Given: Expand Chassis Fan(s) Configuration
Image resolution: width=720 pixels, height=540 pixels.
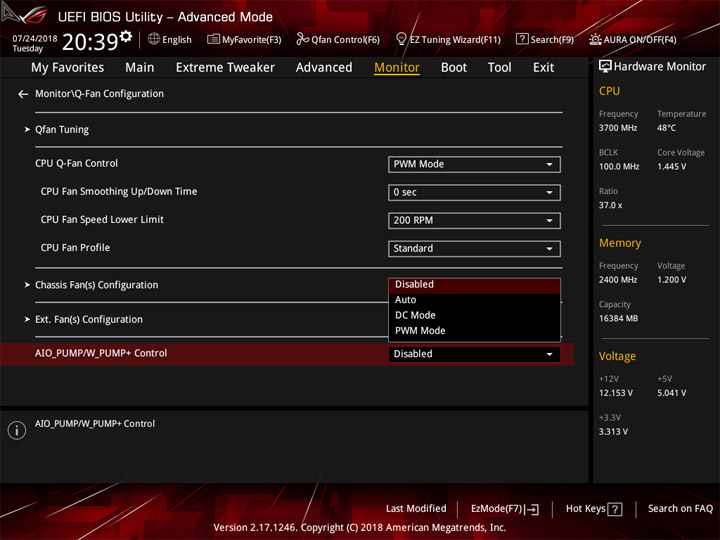Looking at the screenshot, I should click(x=96, y=285).
